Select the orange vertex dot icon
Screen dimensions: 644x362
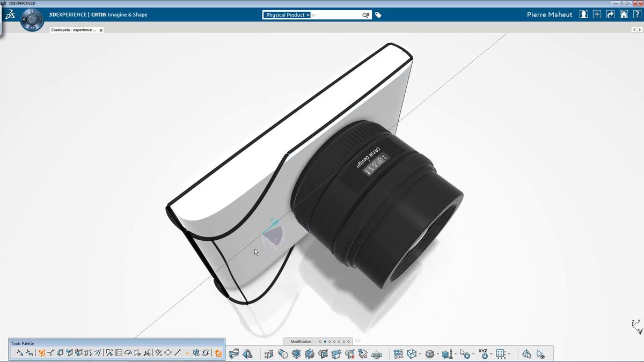click(x=187, y=353)
